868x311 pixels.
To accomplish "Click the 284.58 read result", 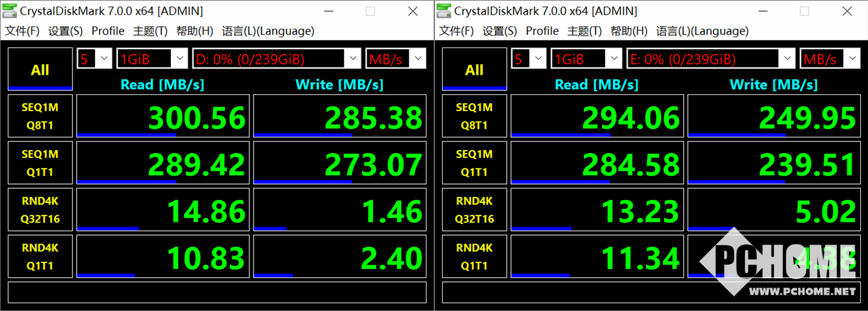I will (x=597, y=163).
